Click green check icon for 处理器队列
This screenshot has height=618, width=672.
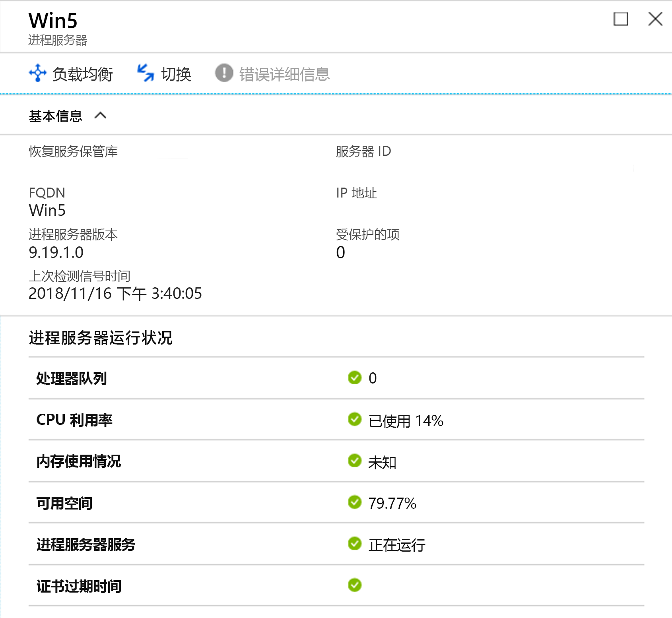click(355, 378)
